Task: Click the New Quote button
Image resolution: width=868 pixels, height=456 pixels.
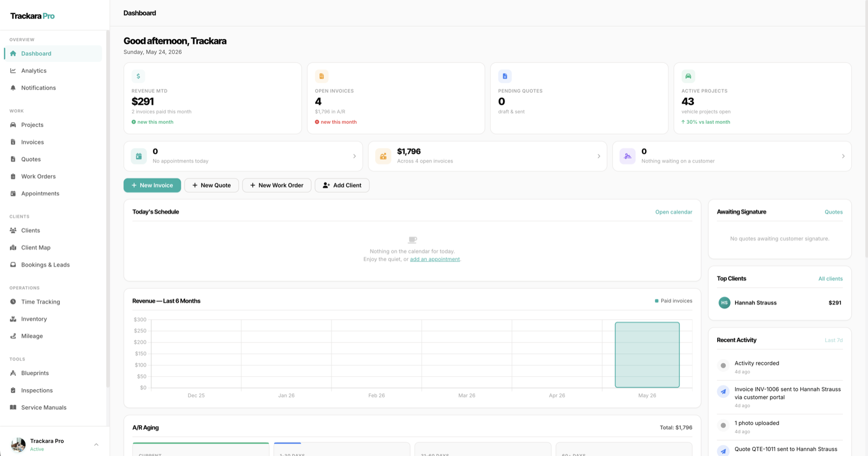Action: tap(212, 185)
